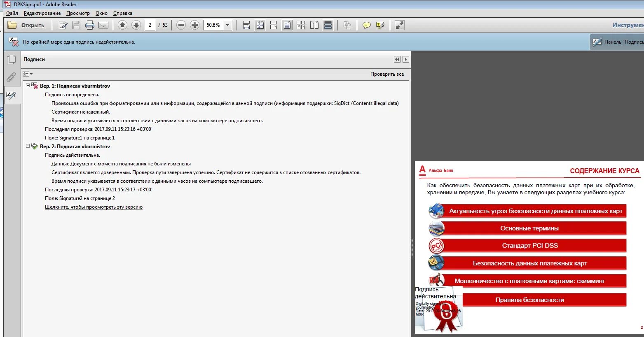The width and height of the screenshot is (644, 337).
Task: Enable continuous scrolling view icon
Action: pos(328,25)
